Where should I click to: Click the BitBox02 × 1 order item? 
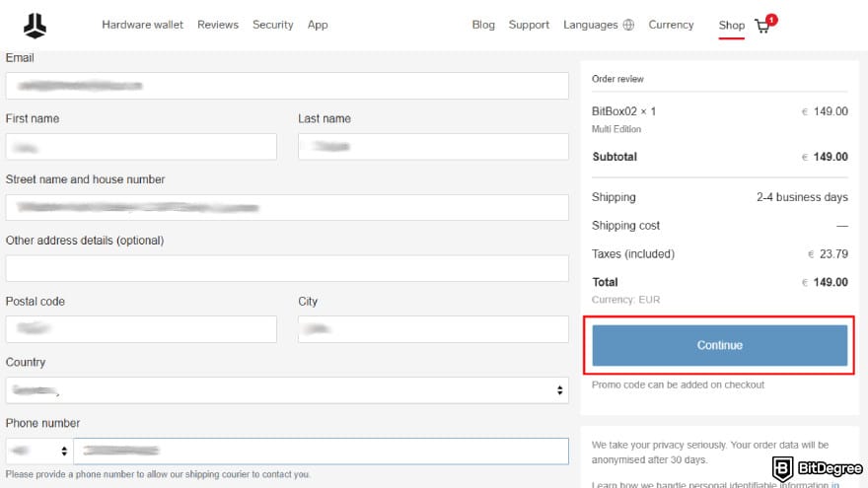pyautogui.click(x=623, y=111)
